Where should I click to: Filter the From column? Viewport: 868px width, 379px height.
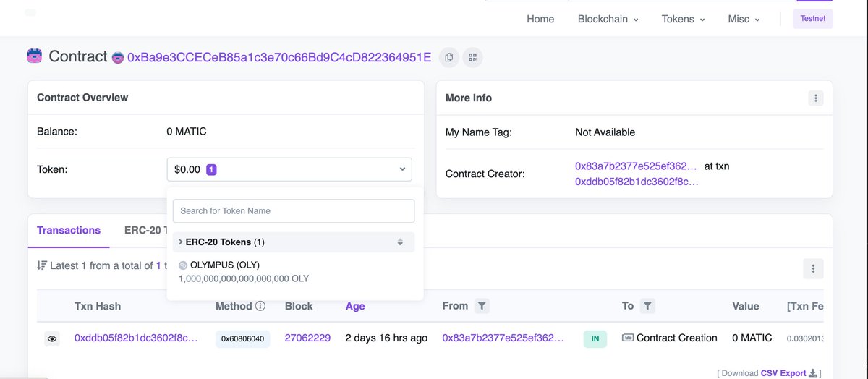pos(482,307)
